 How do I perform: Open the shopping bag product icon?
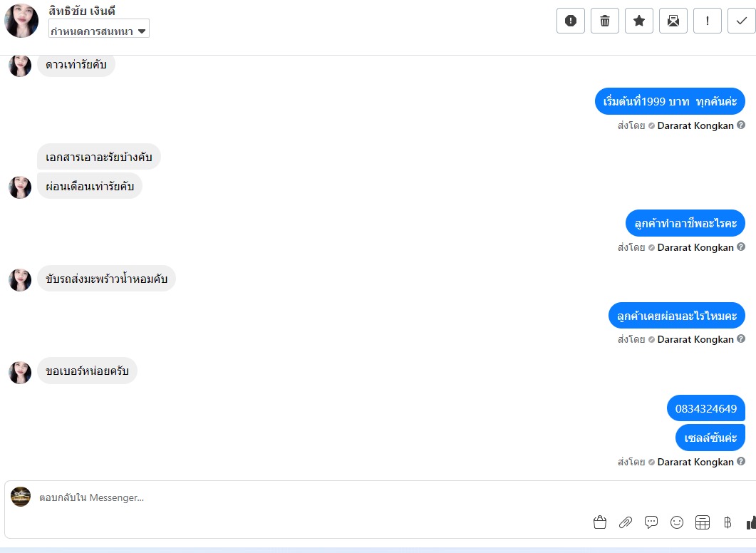tap(600, 522)
